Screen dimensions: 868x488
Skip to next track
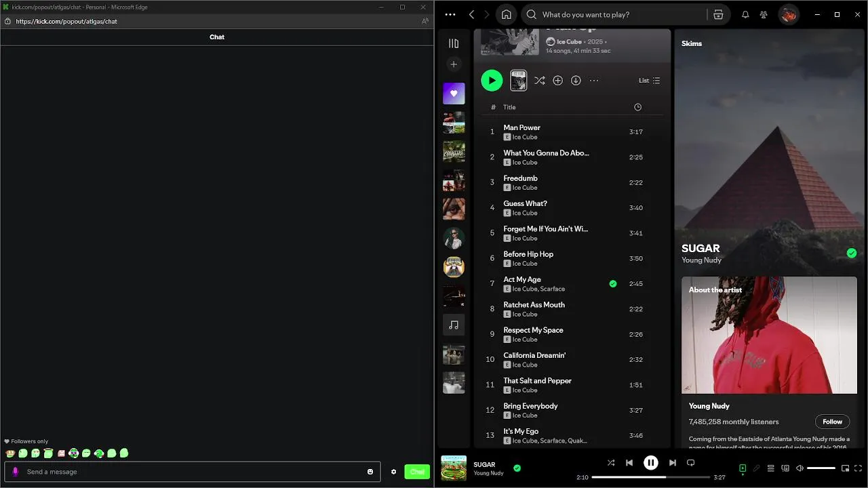point(672,463)
